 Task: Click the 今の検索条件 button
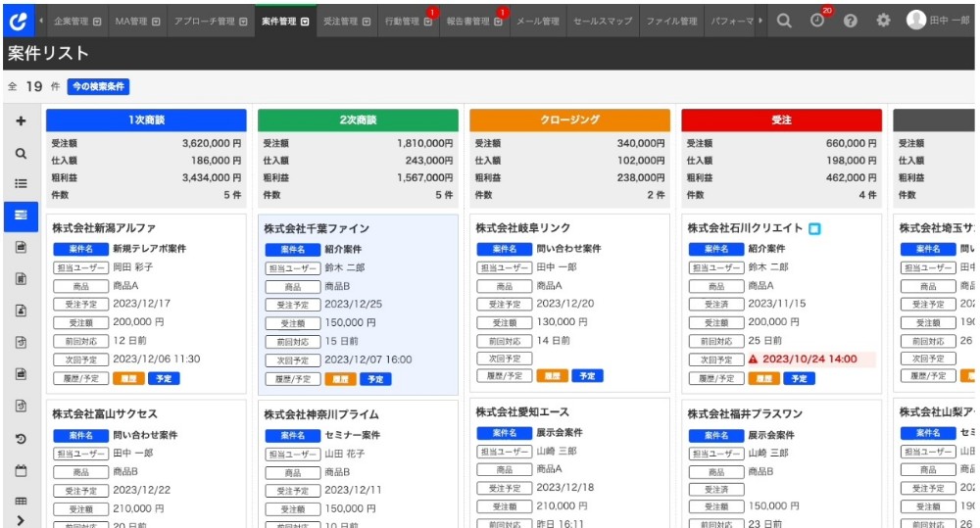pos(98,86)
